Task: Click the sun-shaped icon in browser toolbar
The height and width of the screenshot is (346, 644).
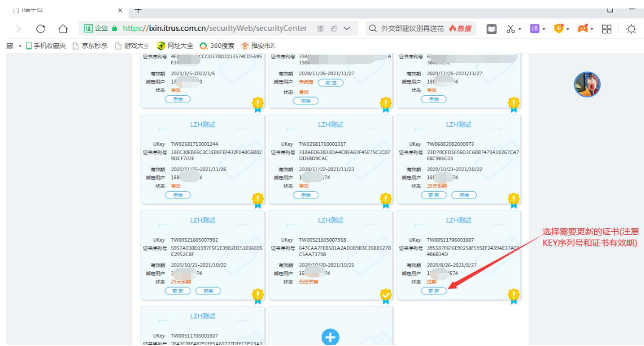Action: [631, 29]
